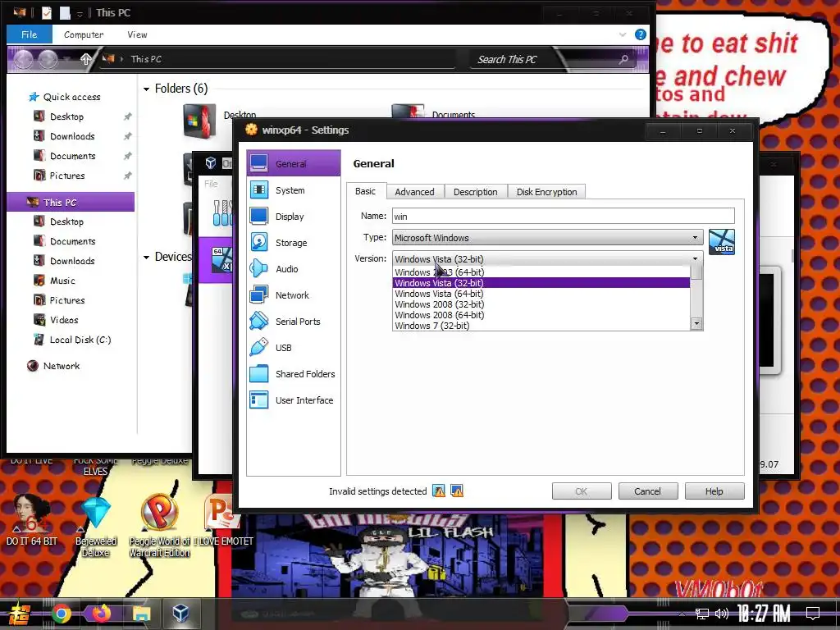Choose highlighted Windows Vista (32-bit) option

(x=541, y=283)
